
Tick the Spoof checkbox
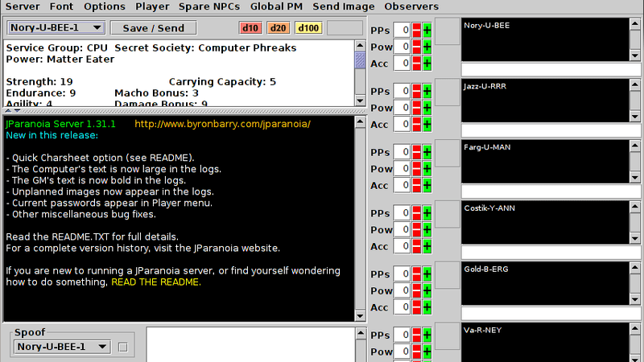coord(123,348)
